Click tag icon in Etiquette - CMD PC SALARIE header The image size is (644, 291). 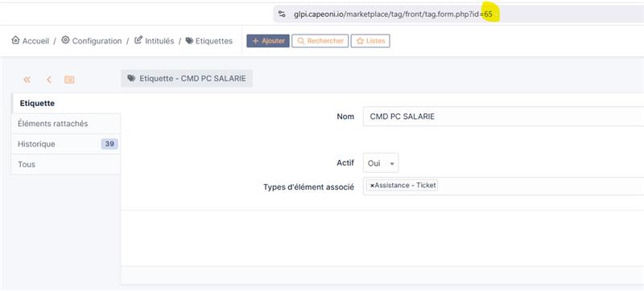tap(131, 78)
